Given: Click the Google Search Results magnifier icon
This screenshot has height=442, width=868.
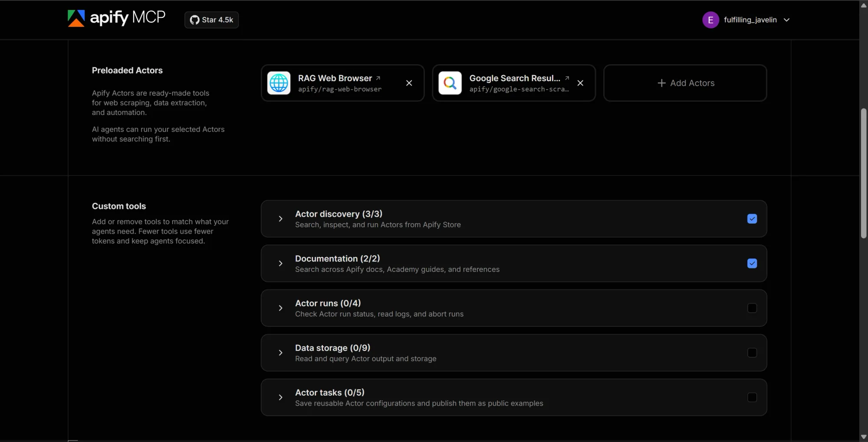Looking at the screenshot, I should pyautogui.click(x=450, y=83).
